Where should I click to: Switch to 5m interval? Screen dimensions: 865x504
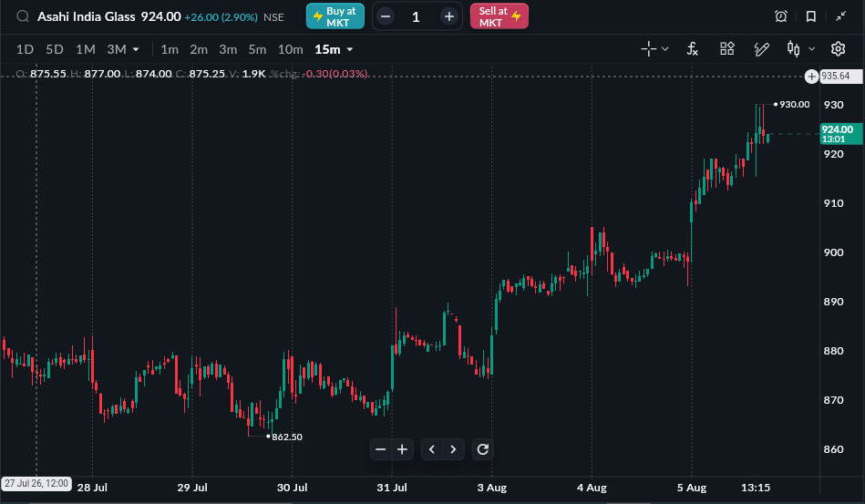click(x=257, y=49)
